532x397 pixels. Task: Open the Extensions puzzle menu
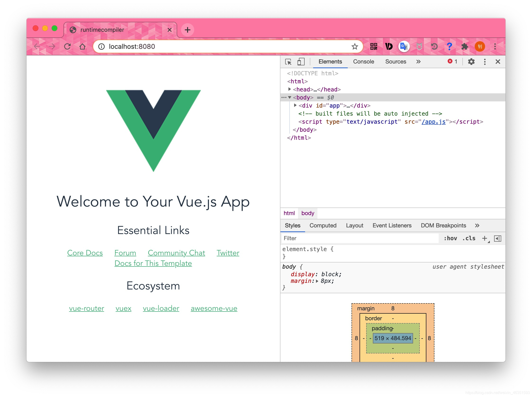click(x=464, y=46)
